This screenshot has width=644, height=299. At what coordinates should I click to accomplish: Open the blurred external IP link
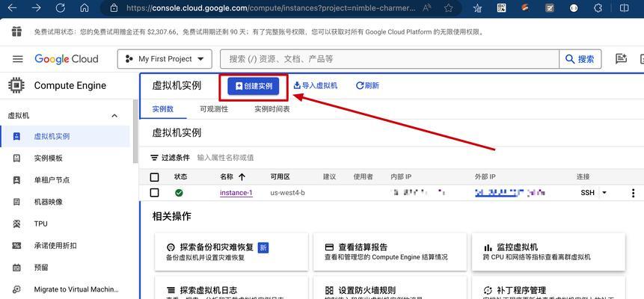[509, 192]
